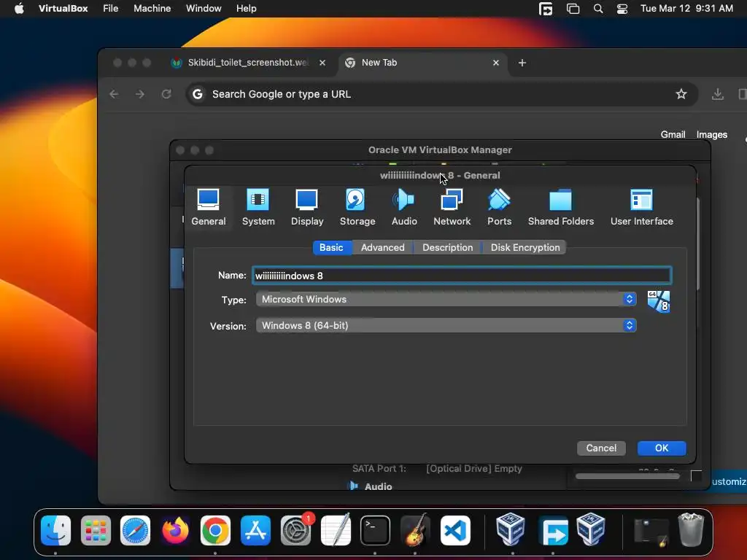The image size is (747, 560).
Task: Open Finder from the Dock
Action: 55,531
